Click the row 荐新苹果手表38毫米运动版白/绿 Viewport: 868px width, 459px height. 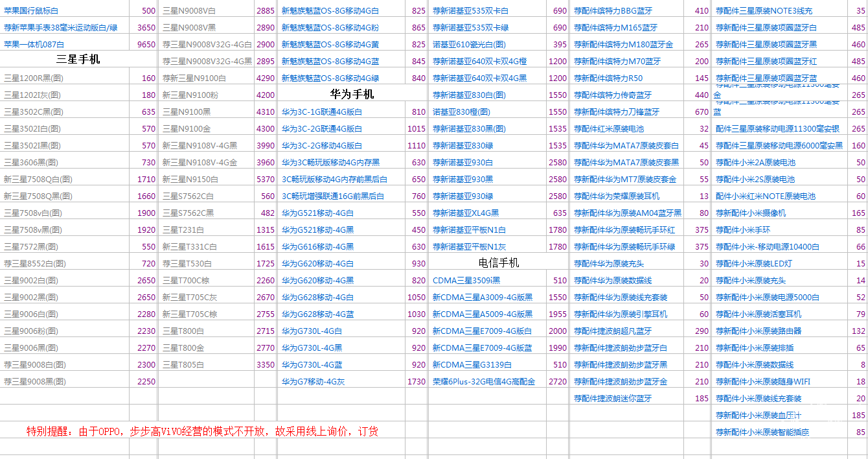(x=61, y=27)
